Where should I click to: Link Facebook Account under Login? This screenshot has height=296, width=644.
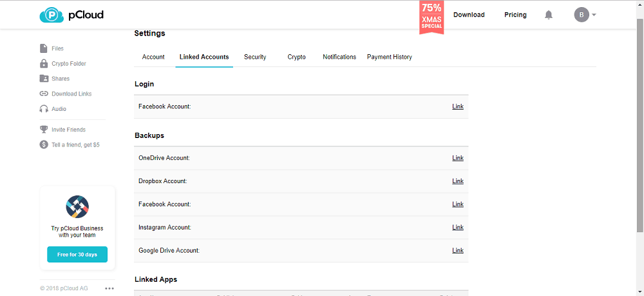(x=457, y=106)
